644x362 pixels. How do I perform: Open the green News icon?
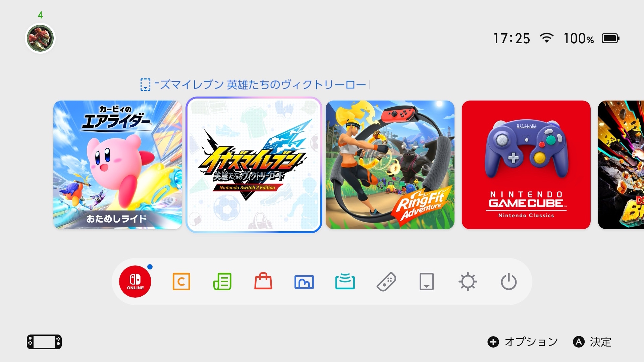222,282
